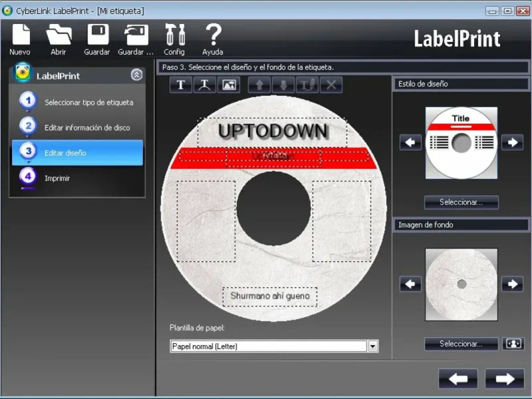Click Seleccionar under Estilo de diseño
532x399 pixels.
point(461,202)
